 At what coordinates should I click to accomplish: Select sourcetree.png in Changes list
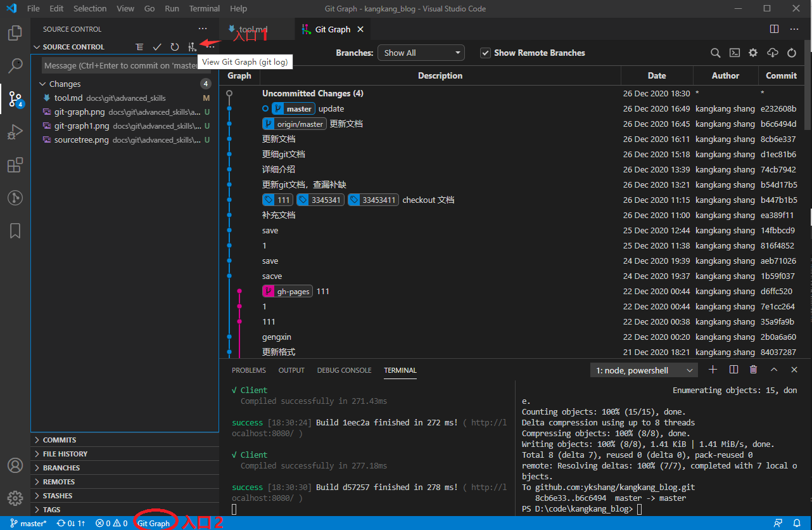125,139
